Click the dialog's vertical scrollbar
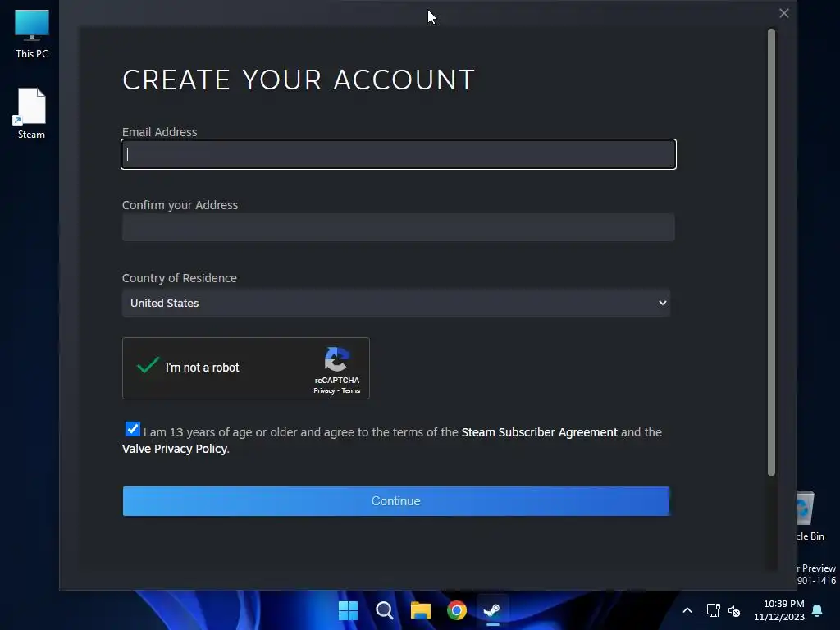 pyautogui.click(x=771, y=252)
